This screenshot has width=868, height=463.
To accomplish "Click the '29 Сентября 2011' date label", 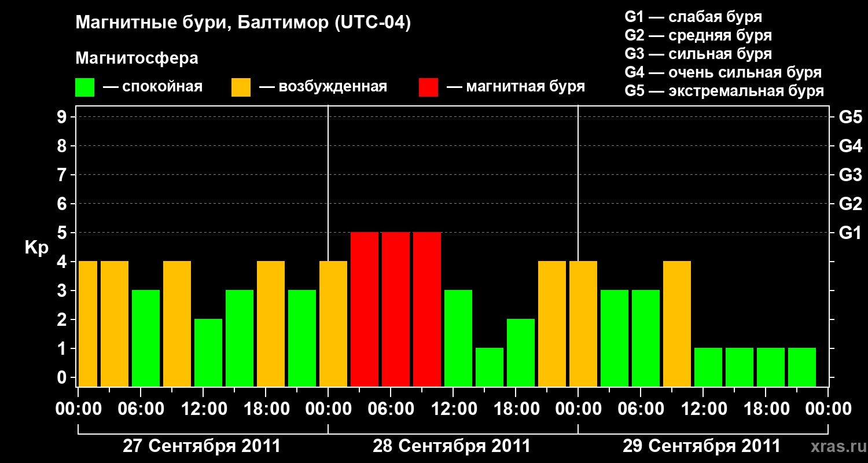I will (x=701, y=446).
